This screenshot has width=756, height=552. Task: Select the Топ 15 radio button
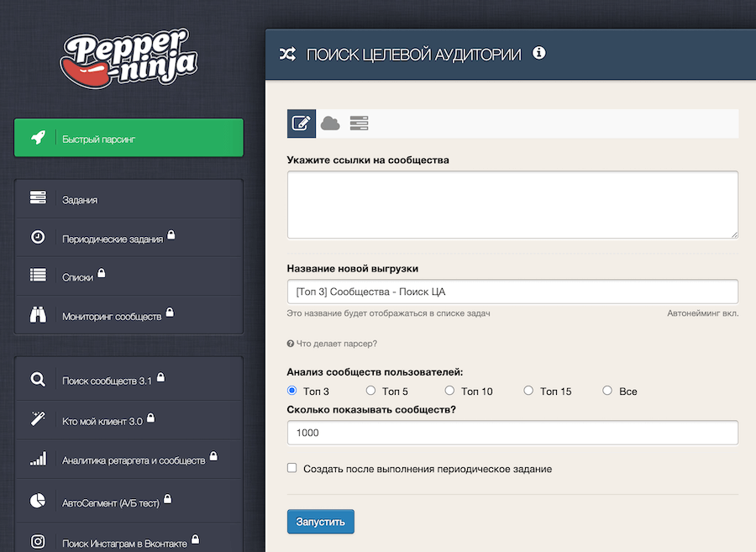[528, 391]
